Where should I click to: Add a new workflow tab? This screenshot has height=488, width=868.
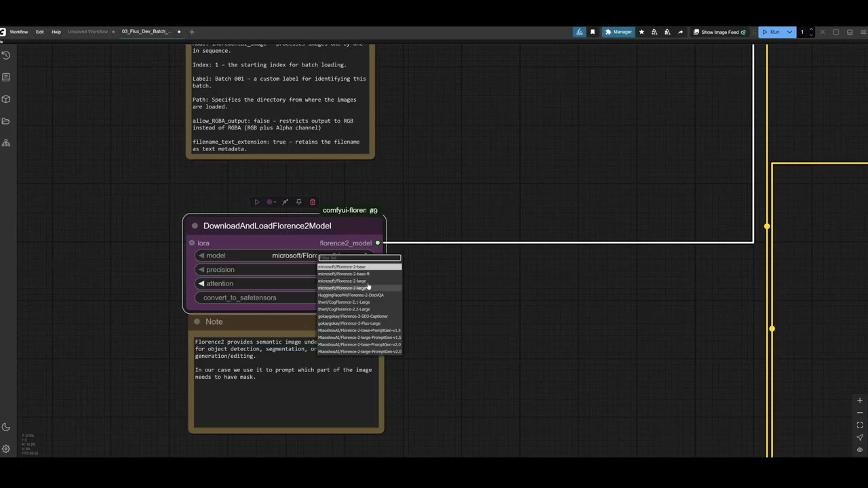[192, 32]
